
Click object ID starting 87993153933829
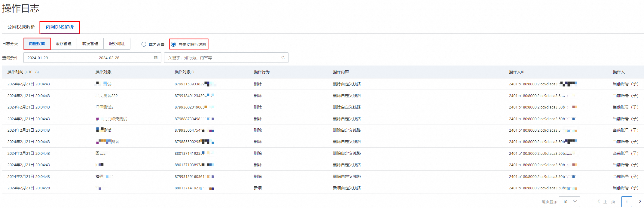(x=195, y=84)
